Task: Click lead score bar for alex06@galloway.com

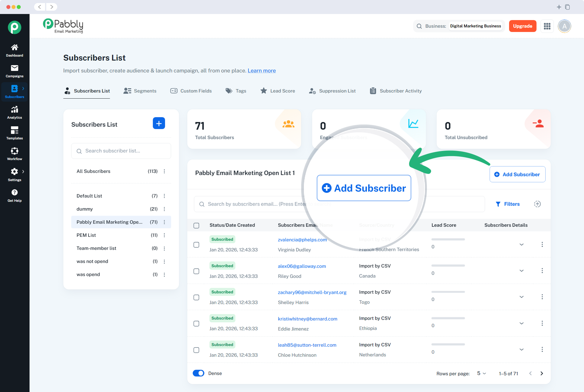Action: coord(448,266)
